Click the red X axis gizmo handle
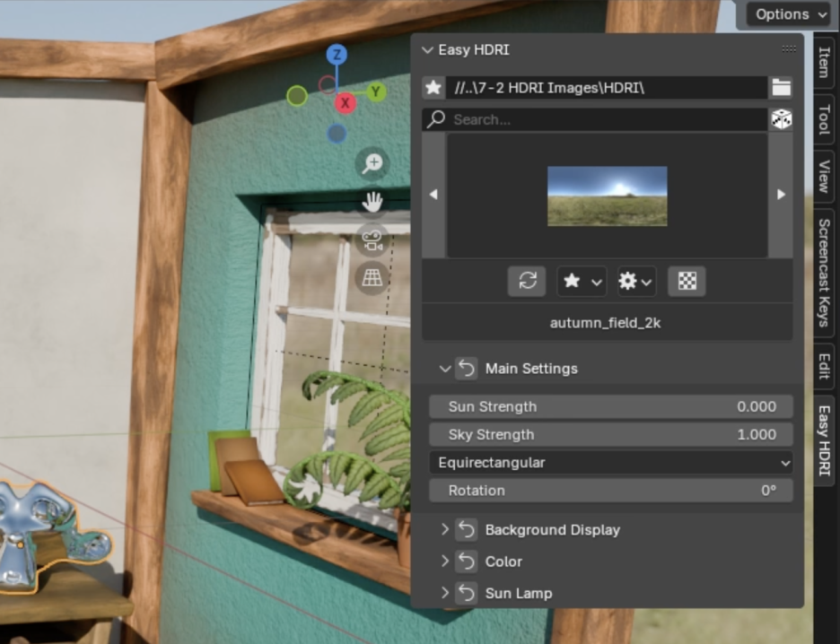Viewport: 840px width, 644px height. pos(346,103)
